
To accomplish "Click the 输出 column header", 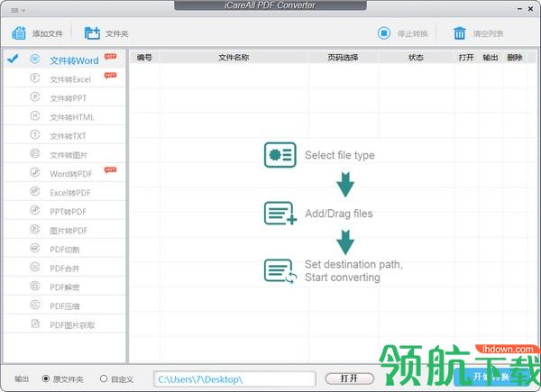I will (491, 58).
